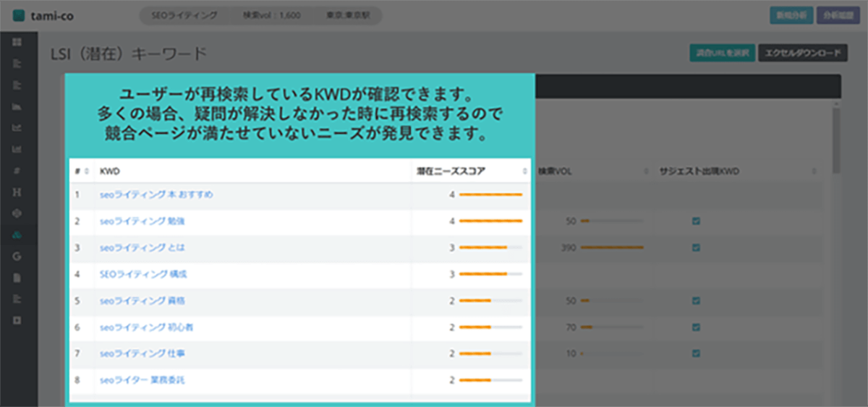Screen dimensions: 868x407
Task: Toggle the suggest checkbox in the 検索VOL 50 row
Action: 696,221
